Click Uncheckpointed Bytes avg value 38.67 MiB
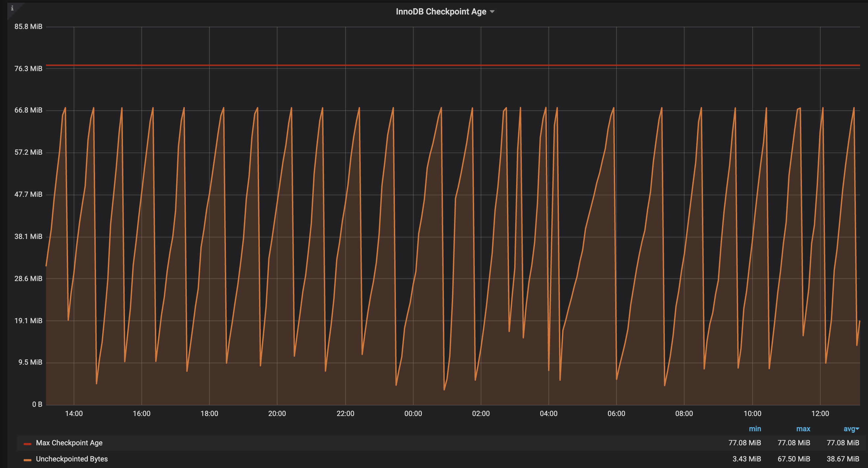This screenshot has height=468, width=868. tap(843, 459)
